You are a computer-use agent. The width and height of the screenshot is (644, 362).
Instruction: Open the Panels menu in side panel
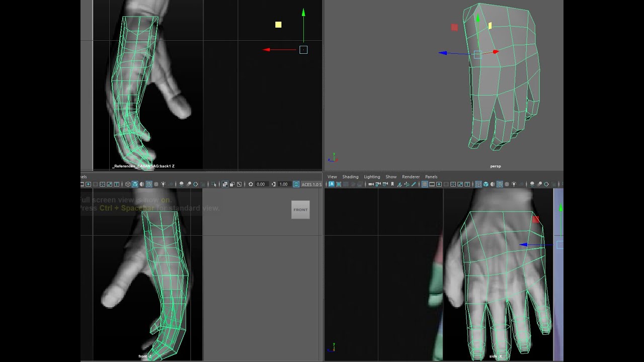pos(431,176)
